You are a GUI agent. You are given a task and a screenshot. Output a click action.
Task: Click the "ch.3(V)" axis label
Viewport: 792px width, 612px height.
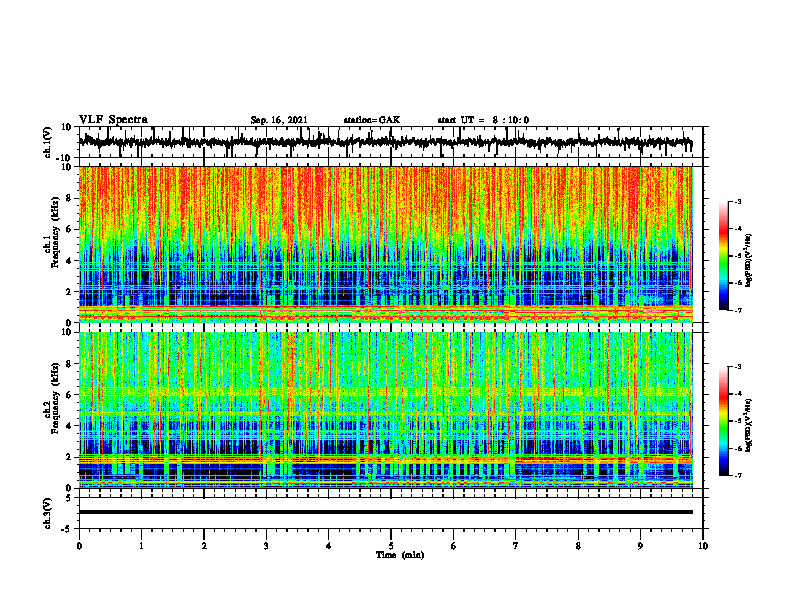click(x=48, y=514)
